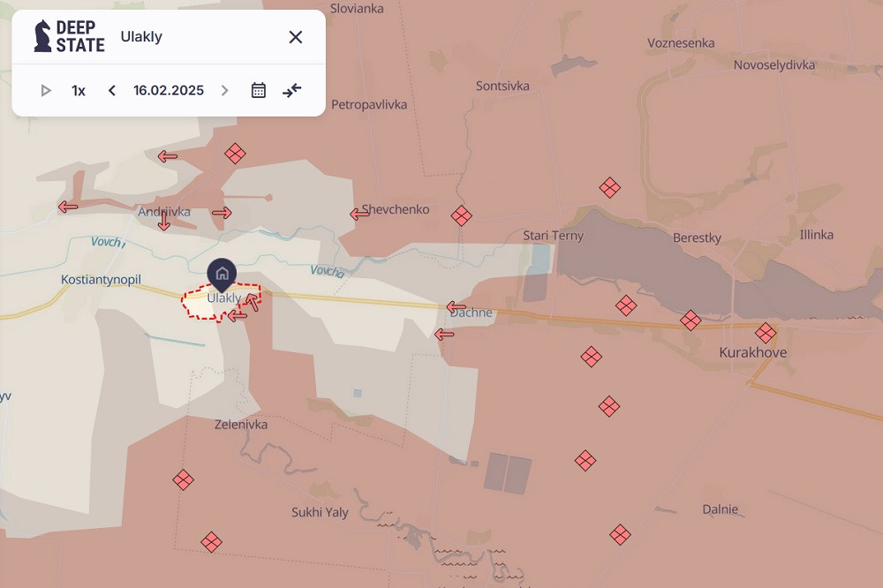
Task: Close the Ulakly info panel
Action: click(x=296, y=36)
